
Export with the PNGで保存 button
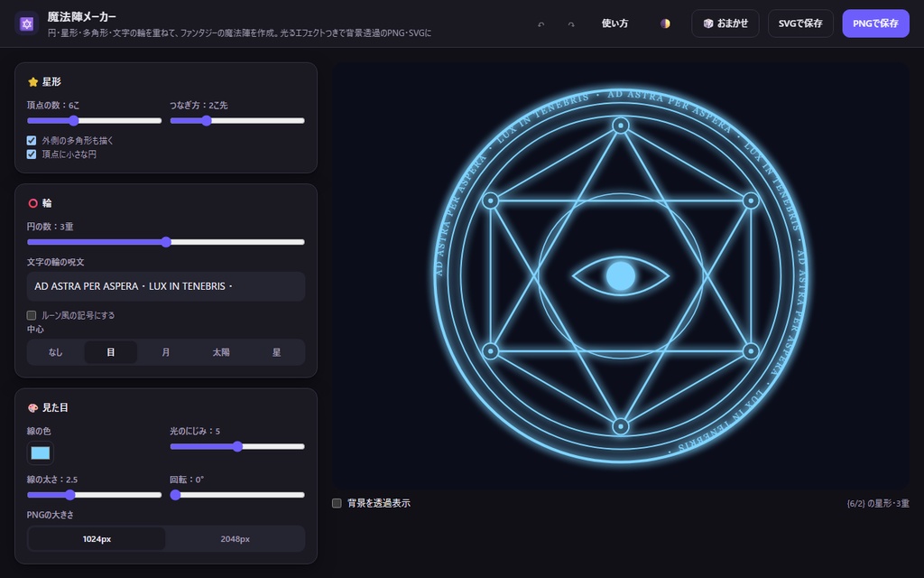click(x=875, y=23)
